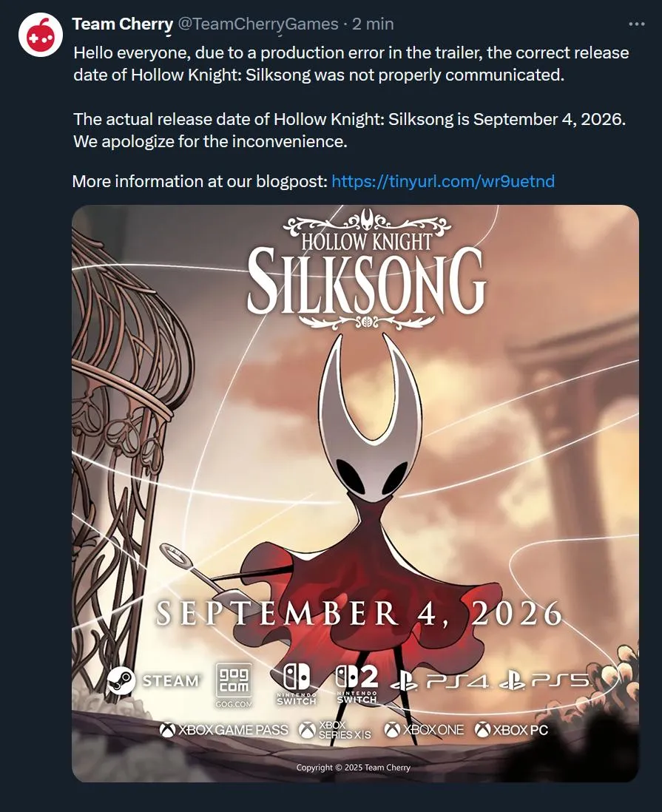Click the GOG.com logo

click(234, 685)
